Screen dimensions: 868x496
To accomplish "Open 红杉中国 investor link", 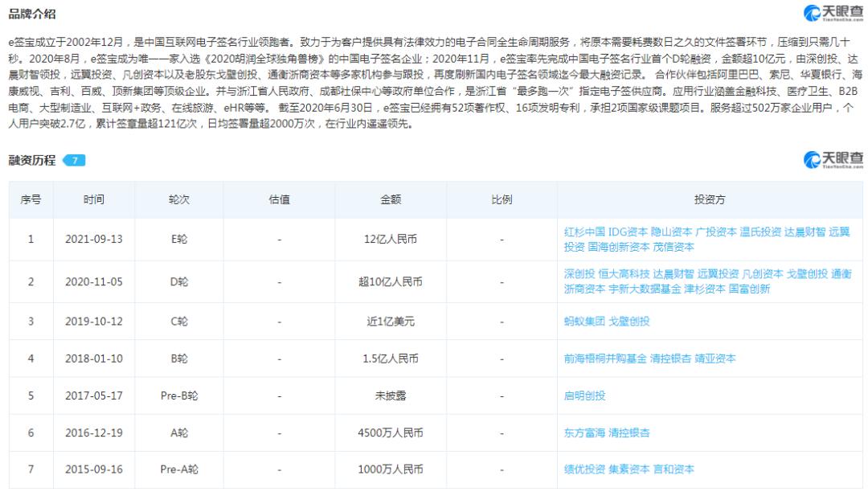I will point(584,232).
